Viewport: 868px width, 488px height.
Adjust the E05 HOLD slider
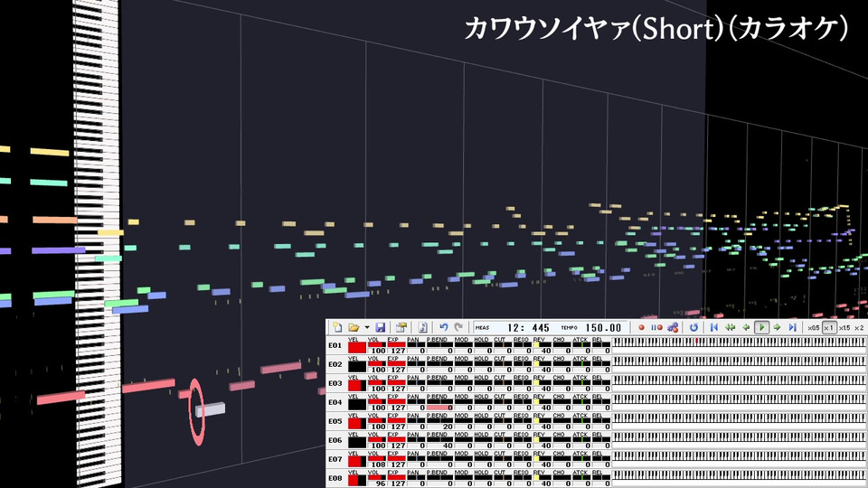[x=483, y=420]
